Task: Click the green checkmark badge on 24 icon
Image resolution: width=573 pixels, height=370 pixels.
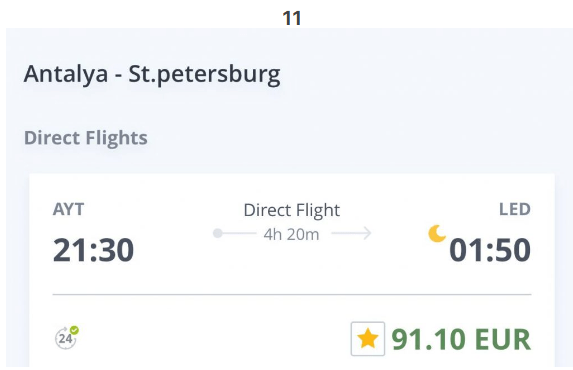Action: click(74, 330)
